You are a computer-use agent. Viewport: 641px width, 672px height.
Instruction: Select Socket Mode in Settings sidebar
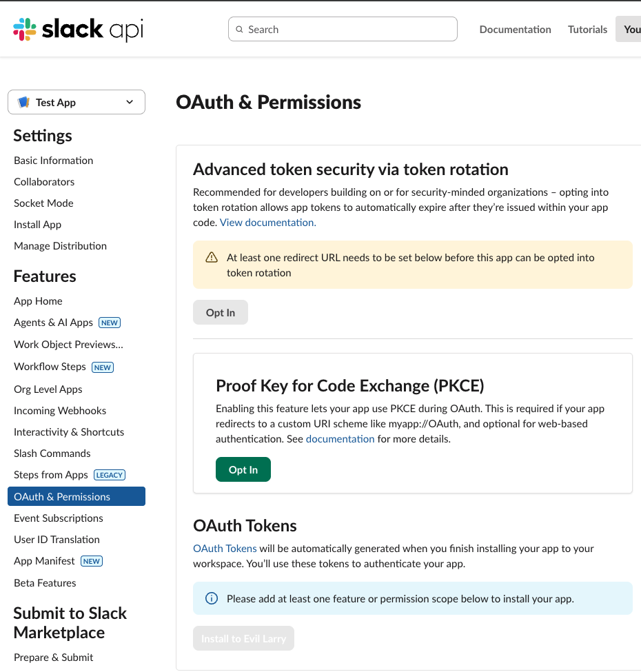point(43,203)
